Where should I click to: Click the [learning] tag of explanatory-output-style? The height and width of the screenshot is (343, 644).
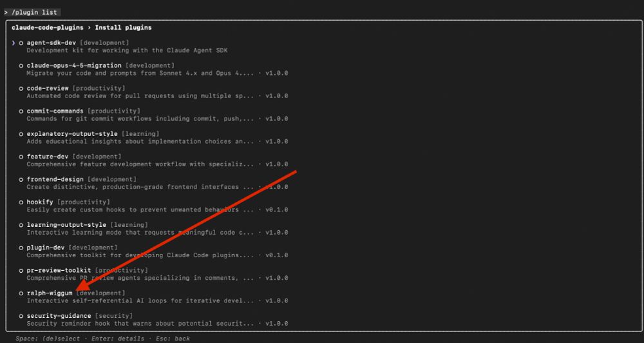(x=140, y=133)
